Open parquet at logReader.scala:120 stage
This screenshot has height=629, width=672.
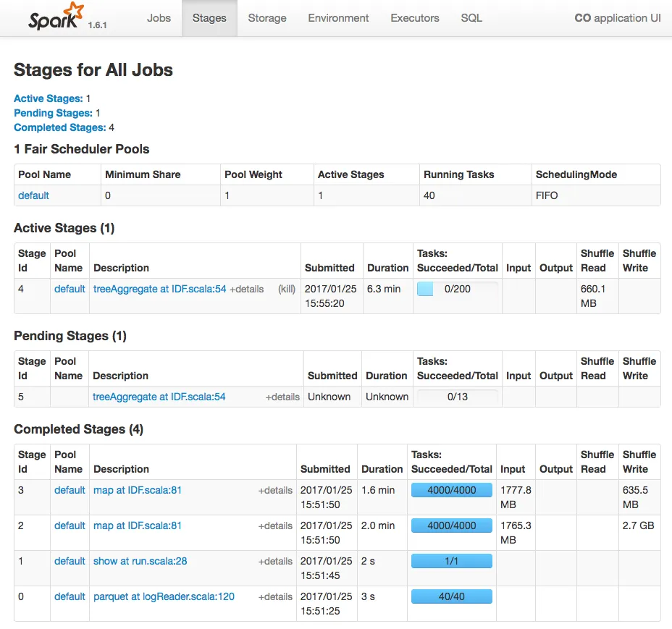164,596
